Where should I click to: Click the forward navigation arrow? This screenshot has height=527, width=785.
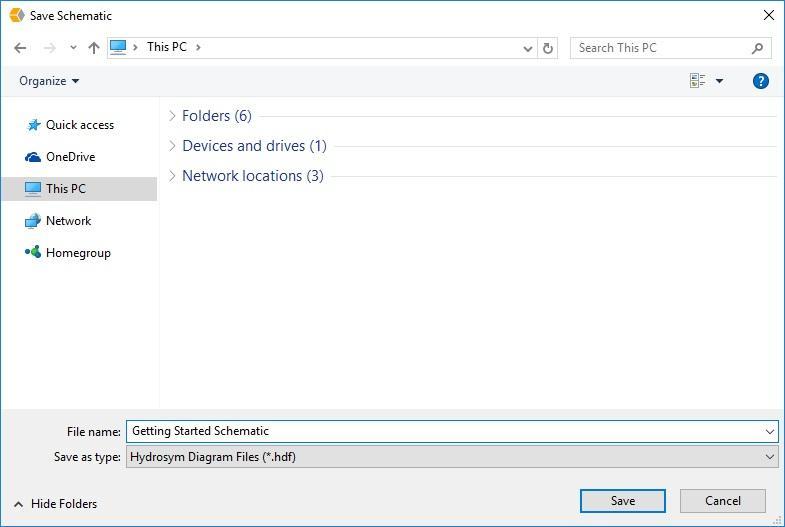[50, 48]
